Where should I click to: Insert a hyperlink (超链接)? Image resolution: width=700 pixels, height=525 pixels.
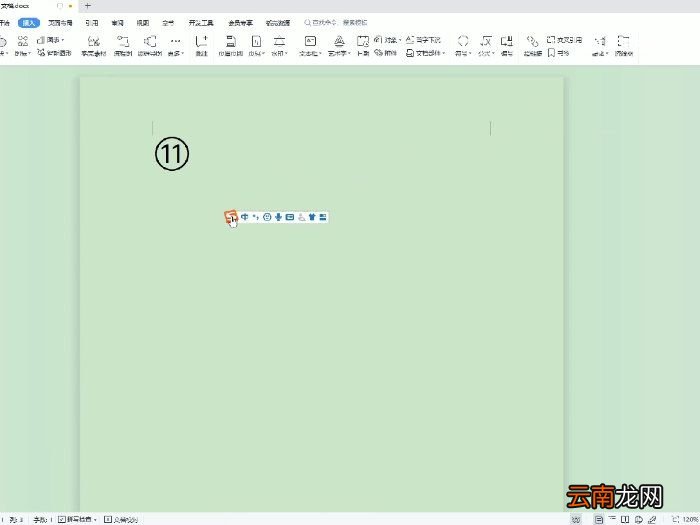533,46
